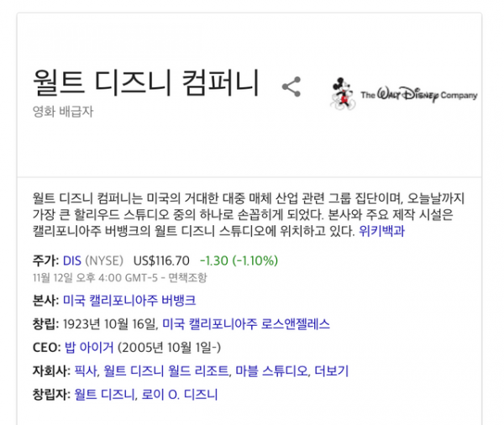This screenshot has width=504, height=425.
Task: Open The Walt Disney Company logo image
Action: [404, 93]
